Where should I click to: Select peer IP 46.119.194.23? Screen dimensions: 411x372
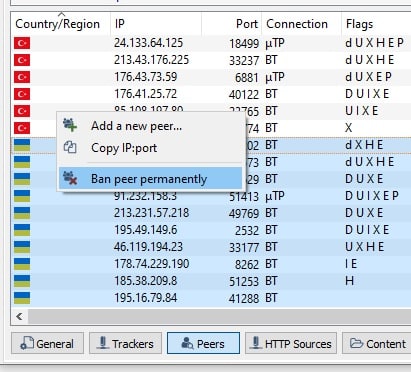pos(148,247)
